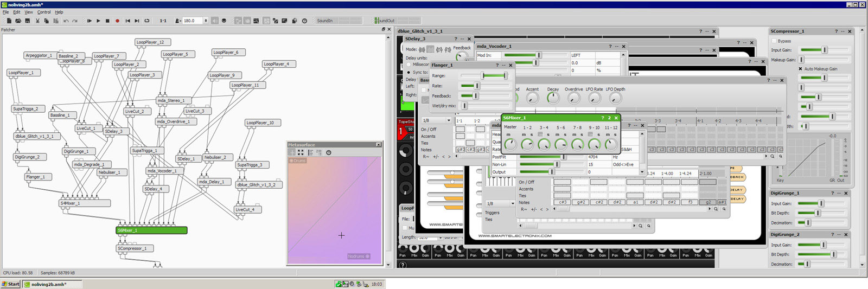Redo the last action

click(x=75, y=21)
